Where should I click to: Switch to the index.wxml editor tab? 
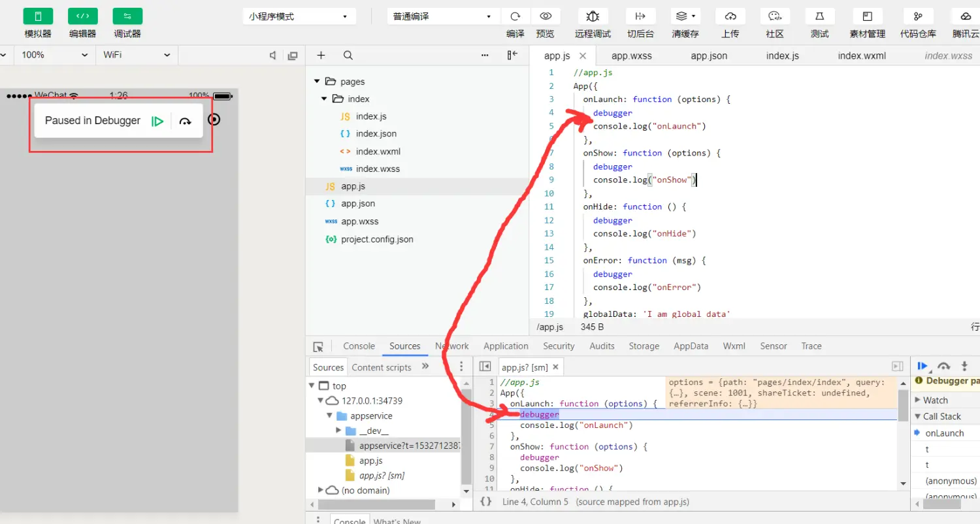click(862, 56)
